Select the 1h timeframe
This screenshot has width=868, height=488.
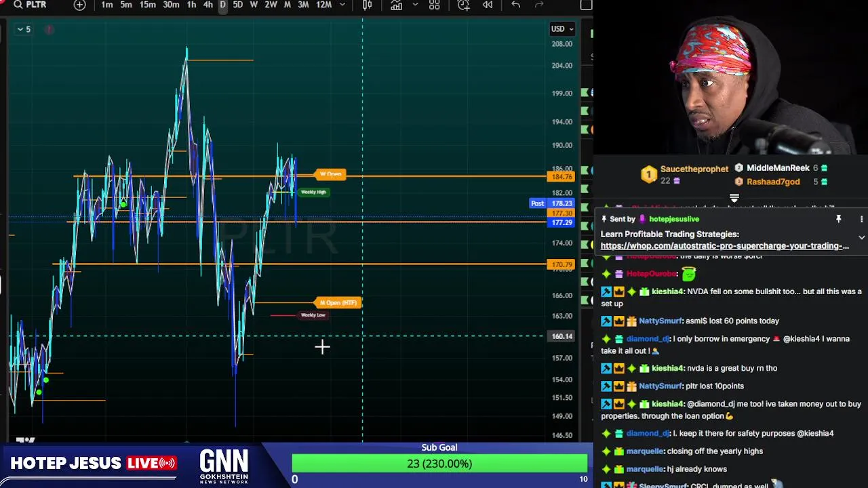pyautogui.click(x=191, y=5)
